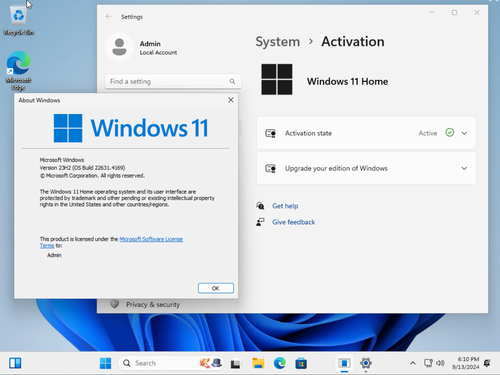Minimize the Settings window
This screenshot has height=375, width=500.
point(432,13)
